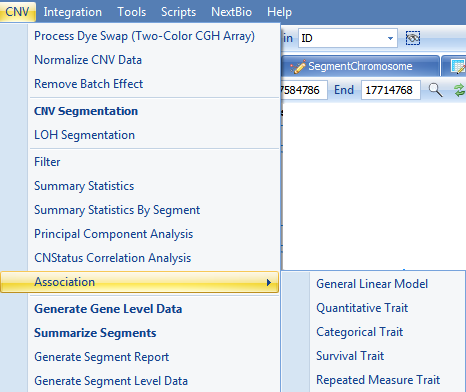Open the NextBio menu
Viewport: 466px width, 392px height.
click(231, 12)
